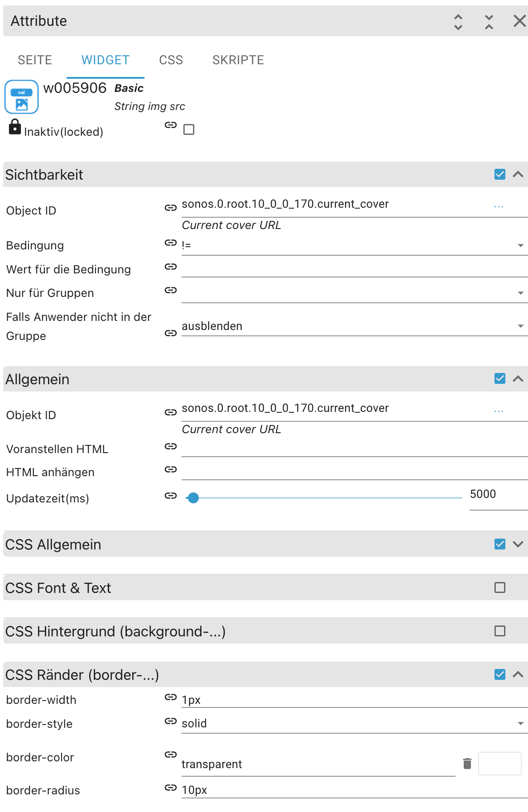Click the link icon beside border-radius
Viewport: 528px width, 812px height.
171,788
